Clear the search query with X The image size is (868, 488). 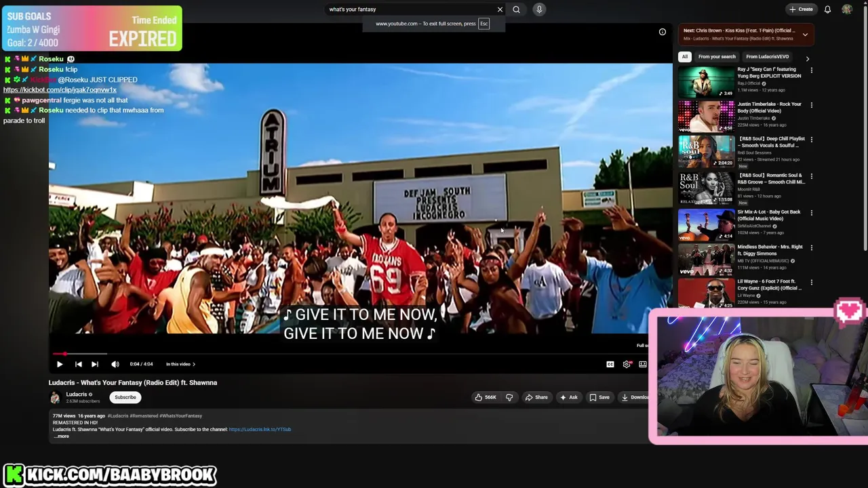[x=500, y=9]
